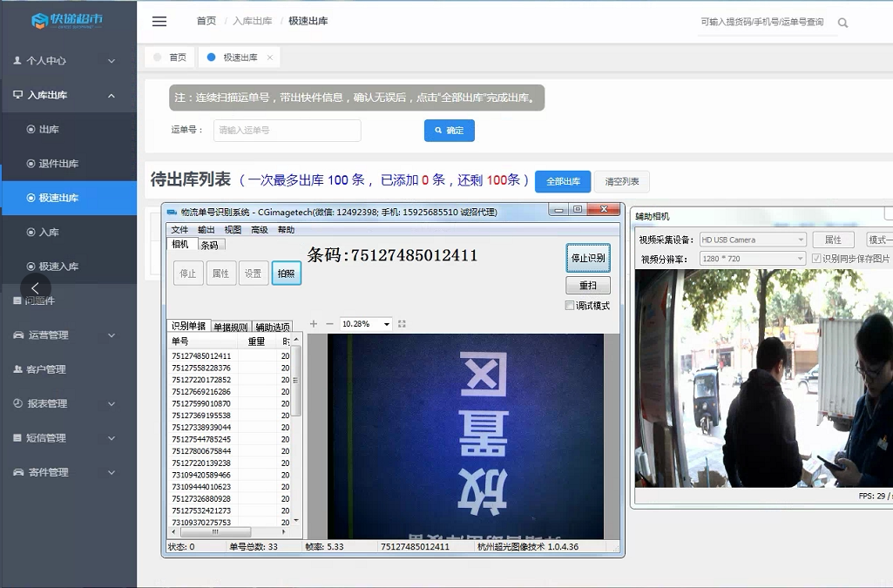Select 出库 sidebar item
Image resolution: width=893 pixels, height=588 pixels.
[68, 129]
